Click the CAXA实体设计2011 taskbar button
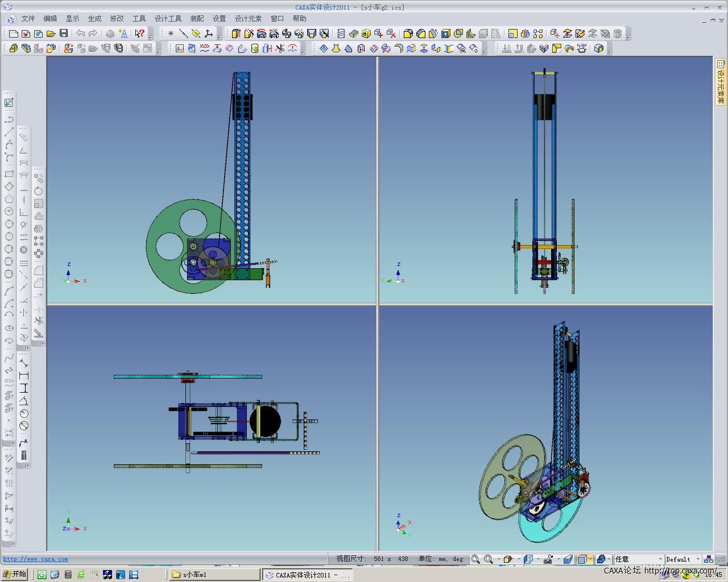 click(x=307, y=575)
